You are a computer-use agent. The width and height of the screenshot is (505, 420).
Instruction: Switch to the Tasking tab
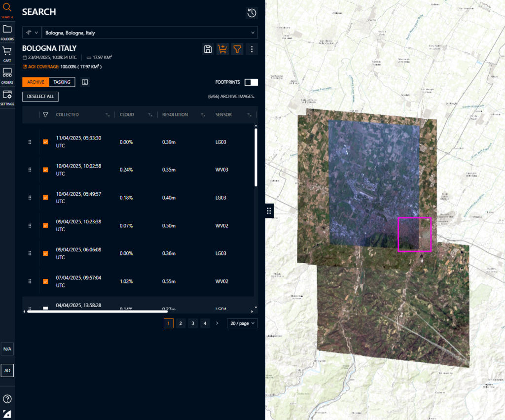[62, 82]
